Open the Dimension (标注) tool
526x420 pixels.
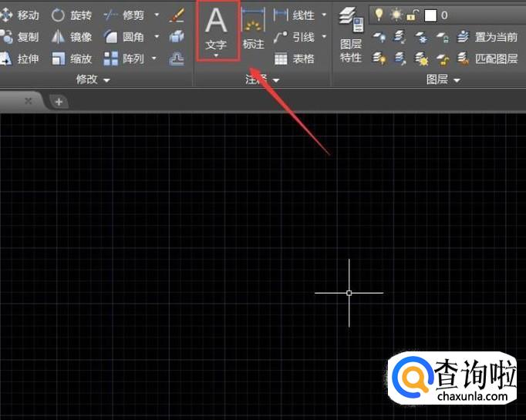[x=253, y=29]
